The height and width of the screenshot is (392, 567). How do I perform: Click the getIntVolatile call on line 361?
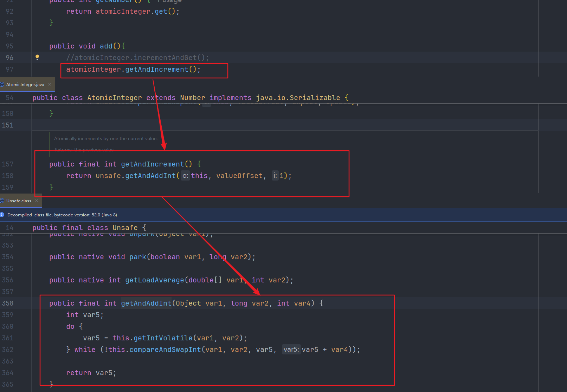163,338
